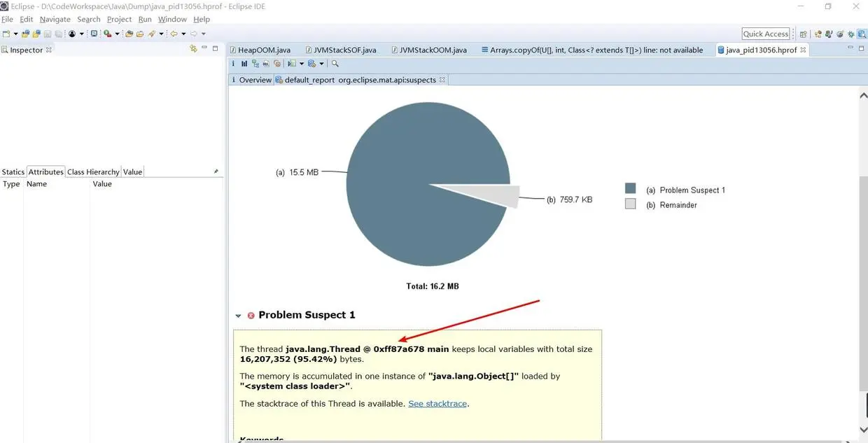Click the Find Object by Address magnifier
The height and width of the screenshot is (443, 868).
pos(335,64)
